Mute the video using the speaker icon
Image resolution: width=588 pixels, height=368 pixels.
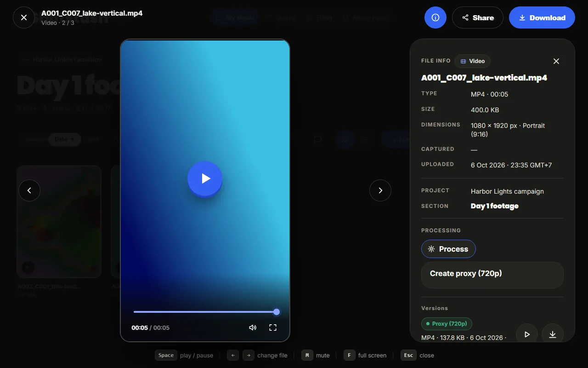253,328
